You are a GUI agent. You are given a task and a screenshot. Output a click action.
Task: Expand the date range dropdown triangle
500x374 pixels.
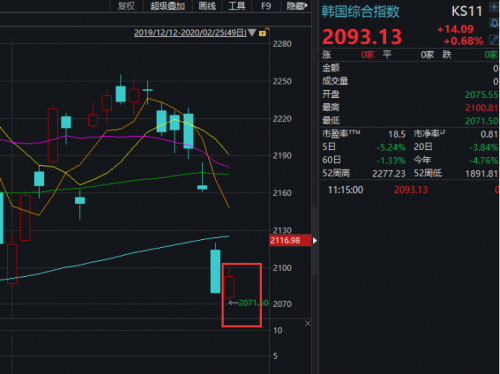click(x=252, y=33)
